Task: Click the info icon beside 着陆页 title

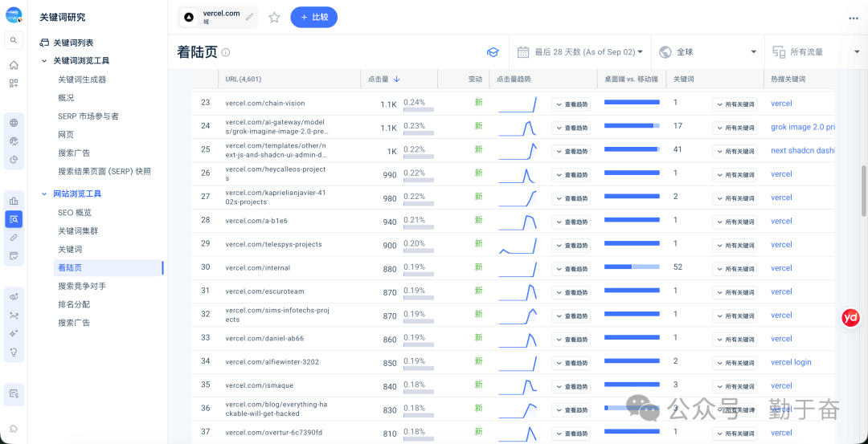Action: pos(226,52)
